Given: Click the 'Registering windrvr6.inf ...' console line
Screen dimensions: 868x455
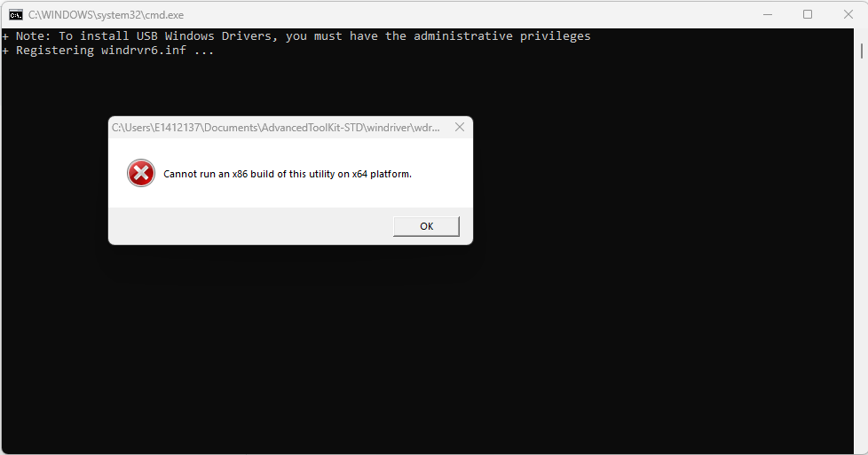Looking at the screenshot, I should pyautogui.click(x=108, y=51).
